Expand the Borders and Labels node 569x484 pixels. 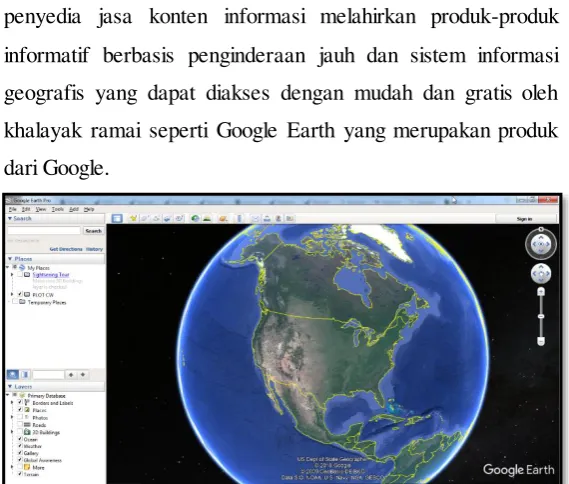coord(13,402)
